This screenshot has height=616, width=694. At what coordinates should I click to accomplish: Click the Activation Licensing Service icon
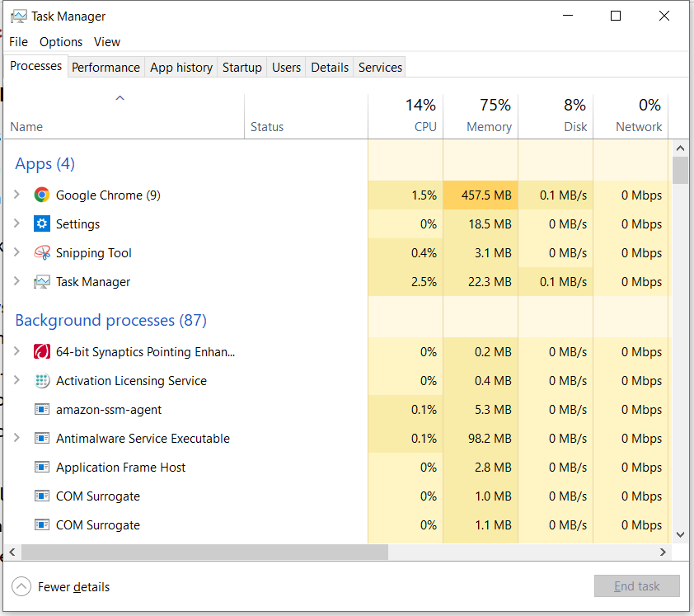pos(42,381)
